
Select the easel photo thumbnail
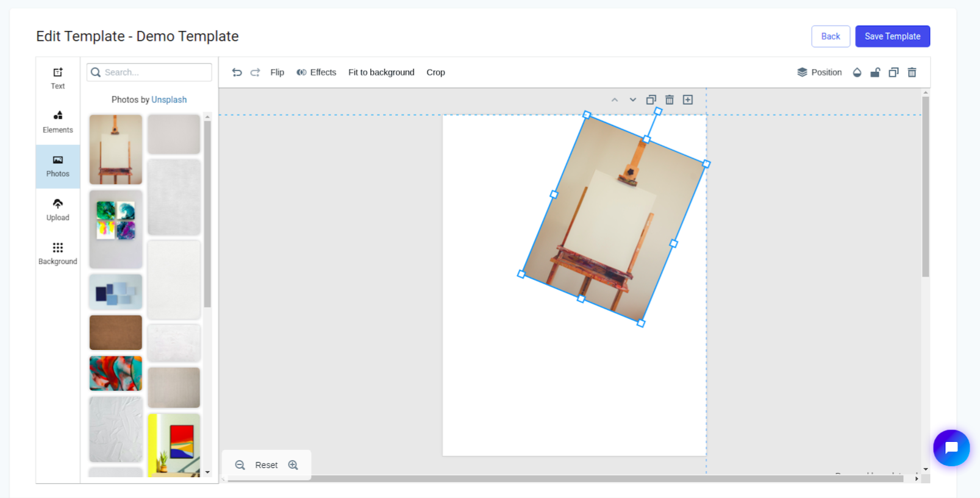(116, 149)
